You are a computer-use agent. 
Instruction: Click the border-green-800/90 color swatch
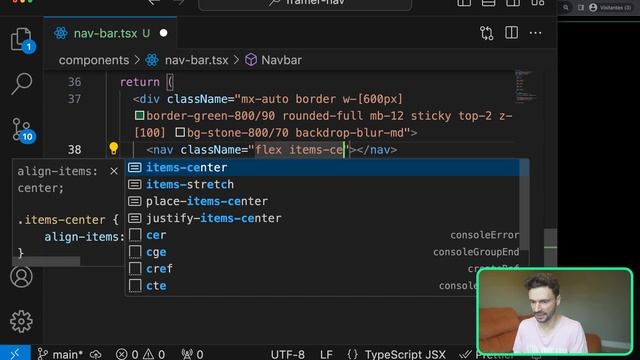coord(140,116)
